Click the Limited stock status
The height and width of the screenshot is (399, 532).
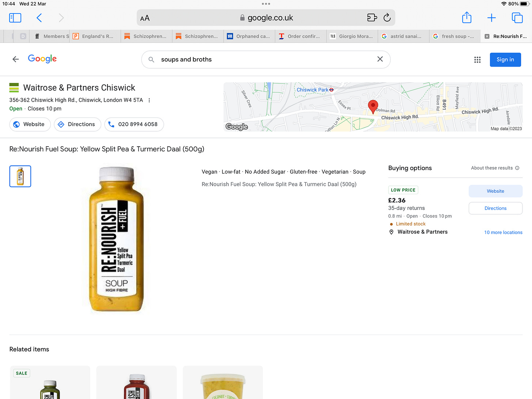(x=411, y=224)
